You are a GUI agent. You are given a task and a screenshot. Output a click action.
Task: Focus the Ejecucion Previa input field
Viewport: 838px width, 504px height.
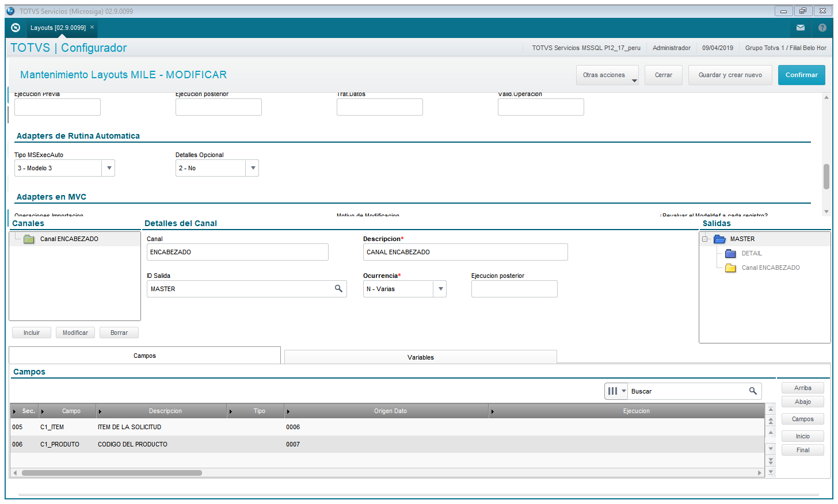pos(58,107)
